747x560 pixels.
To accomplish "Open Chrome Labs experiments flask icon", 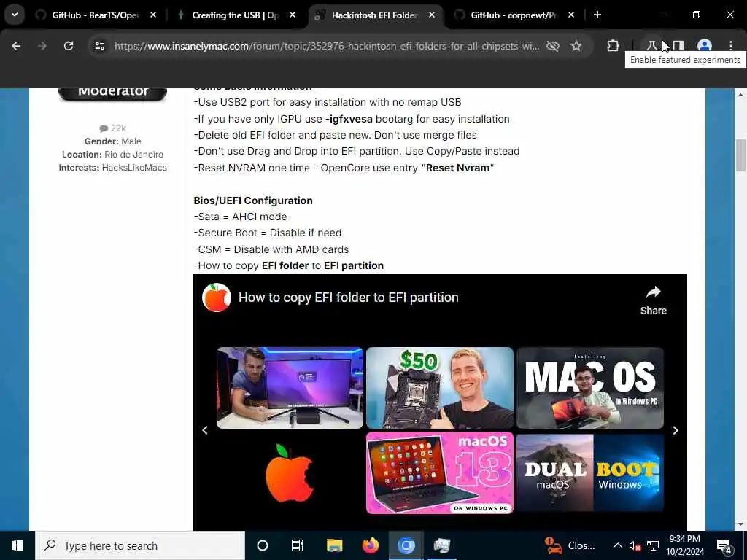I will point(651,46).
